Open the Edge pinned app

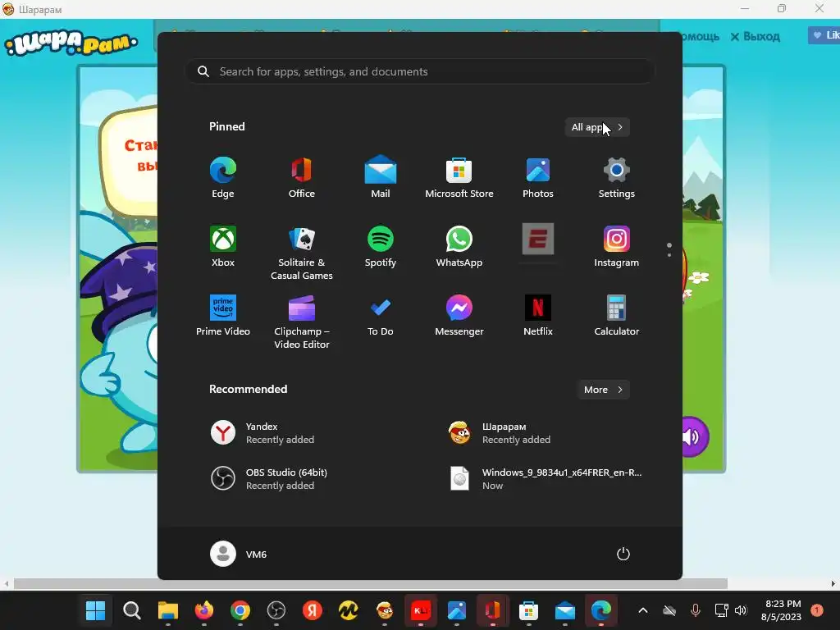223,177
